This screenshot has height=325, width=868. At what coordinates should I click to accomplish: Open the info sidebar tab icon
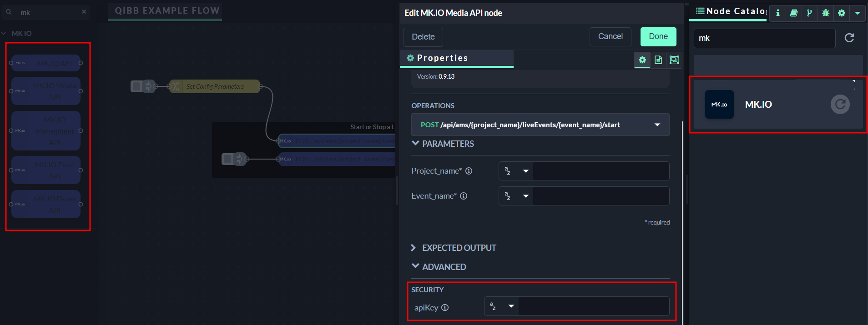777,13
